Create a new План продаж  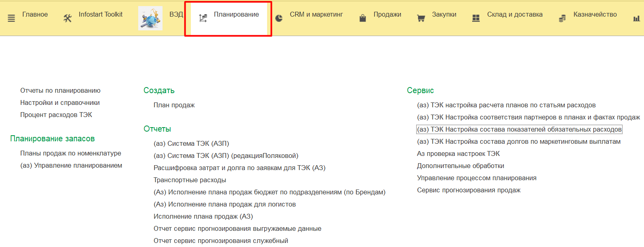point(174,105)
